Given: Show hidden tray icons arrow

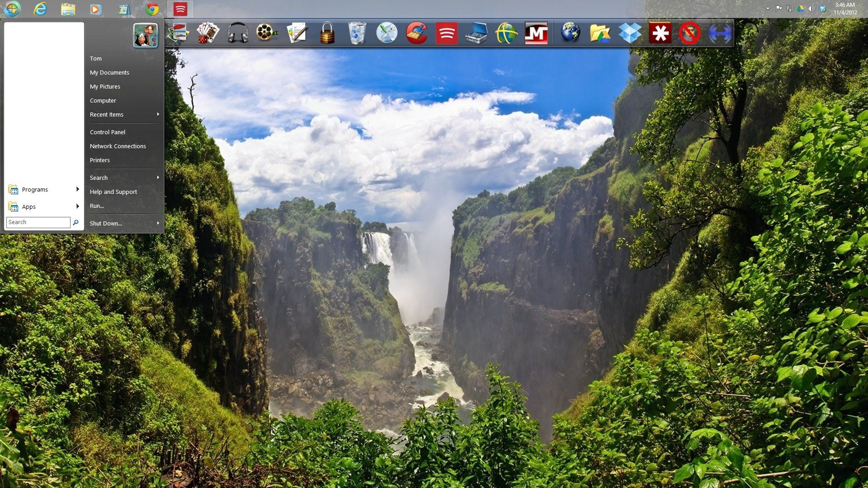Looking at the screenshot, I should (768, 9).
